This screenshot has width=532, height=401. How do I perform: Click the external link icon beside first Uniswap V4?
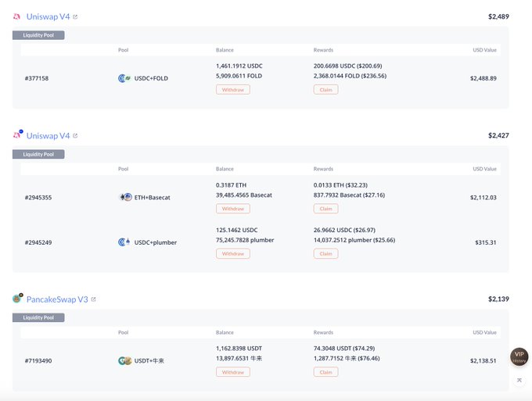pyautogui.click(x=75, y=16)
